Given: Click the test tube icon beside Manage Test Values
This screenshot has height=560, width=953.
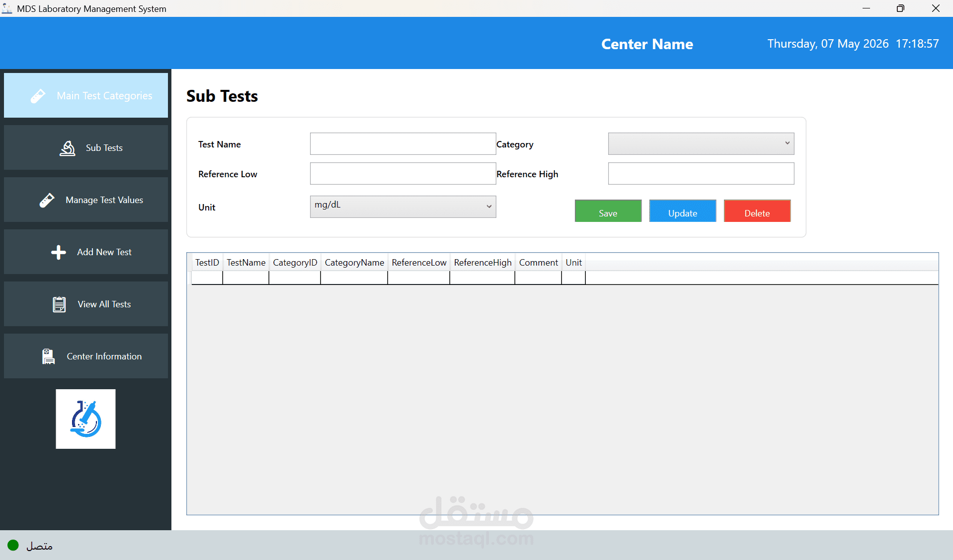Looking at the screenshot, I should point(47,200).
